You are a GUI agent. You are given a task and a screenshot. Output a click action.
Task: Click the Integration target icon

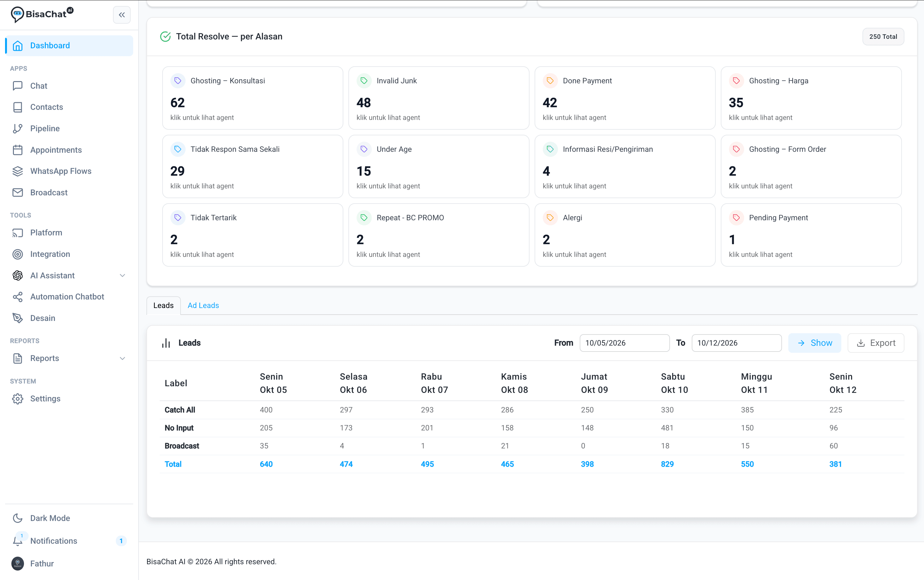click(x=18, y=254)
